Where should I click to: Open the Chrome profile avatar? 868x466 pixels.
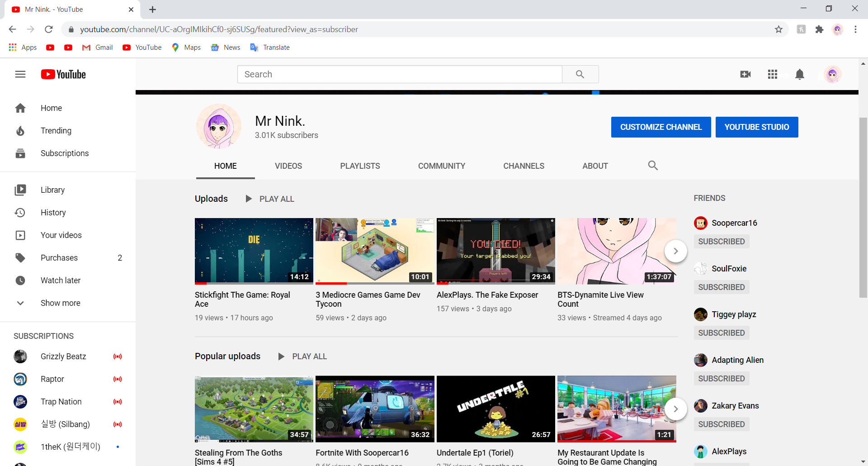(838, 29)
